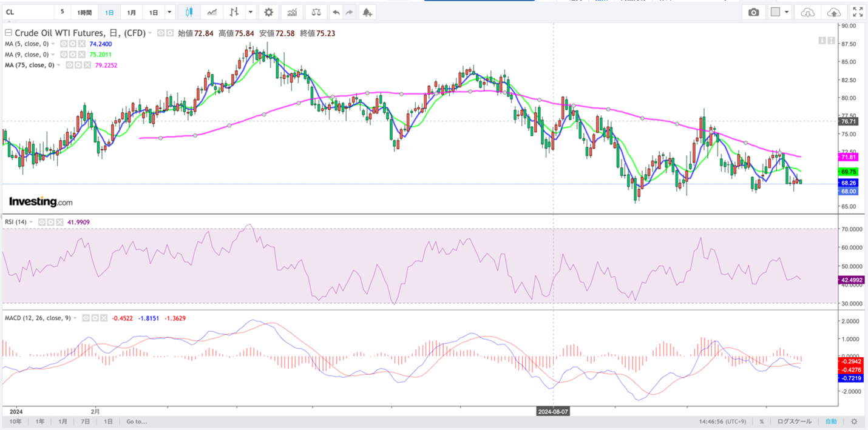Toggle the % scale mode at the bottom

click(x=762, y=422)
